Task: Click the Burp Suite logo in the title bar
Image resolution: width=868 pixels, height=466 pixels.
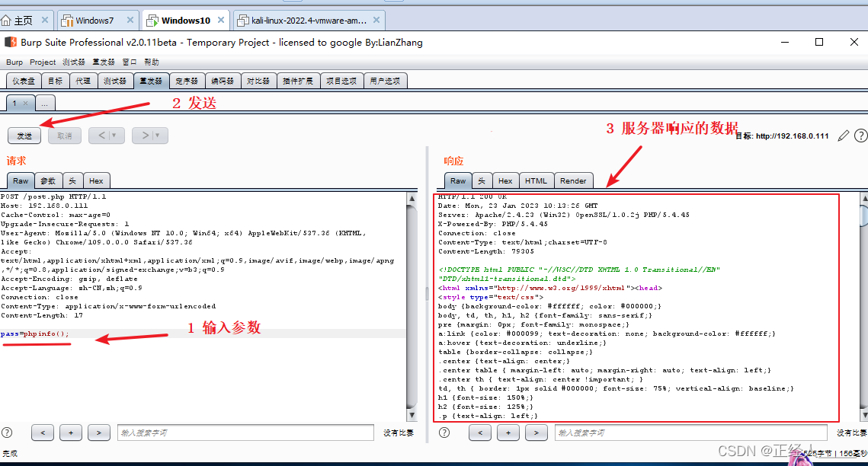Action: [11, 42]
